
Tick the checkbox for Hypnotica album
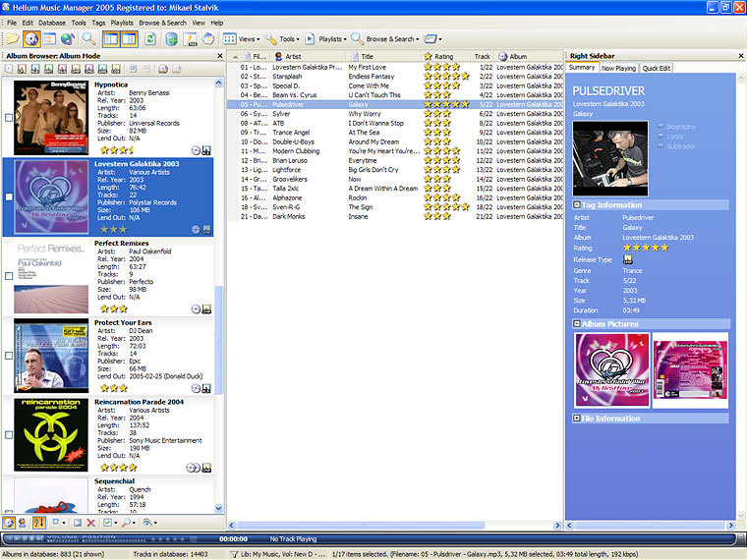click(9, 117)
